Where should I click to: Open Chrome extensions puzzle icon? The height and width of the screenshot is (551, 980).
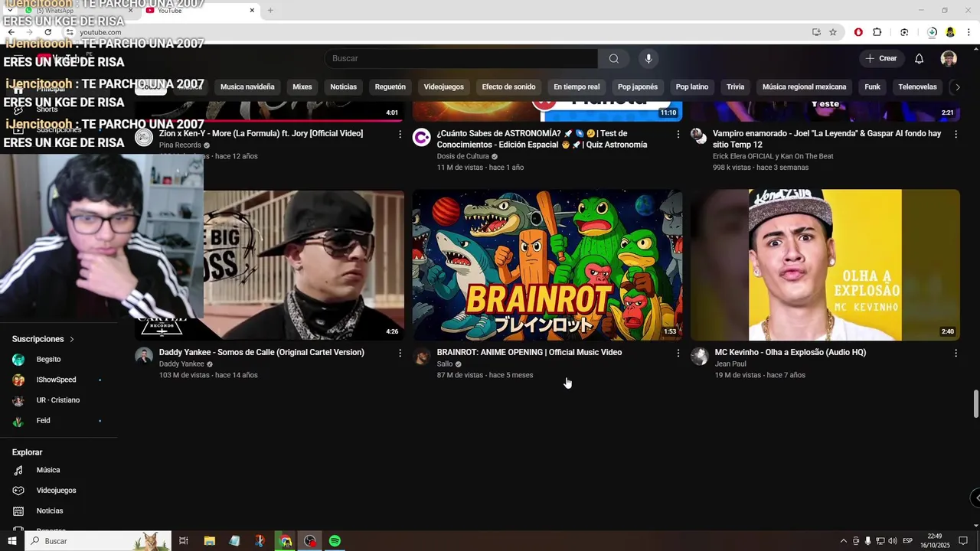(877, 32)
